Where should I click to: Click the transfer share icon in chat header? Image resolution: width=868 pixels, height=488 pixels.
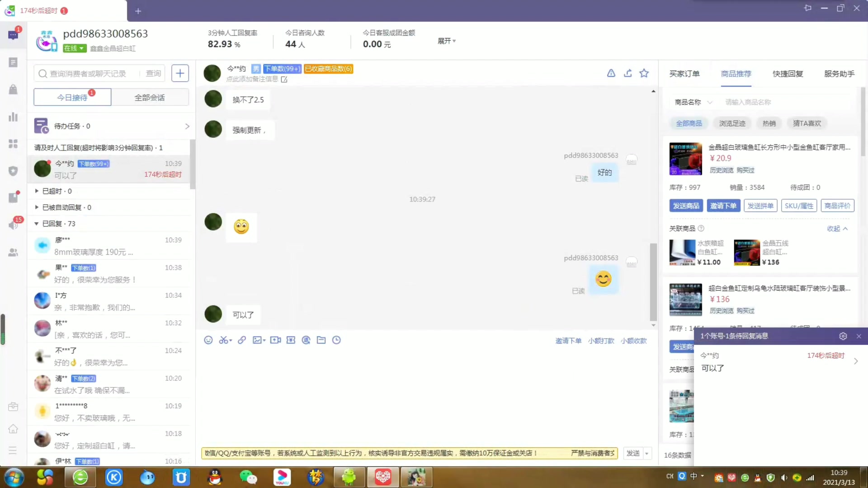[x=627, y=73]
